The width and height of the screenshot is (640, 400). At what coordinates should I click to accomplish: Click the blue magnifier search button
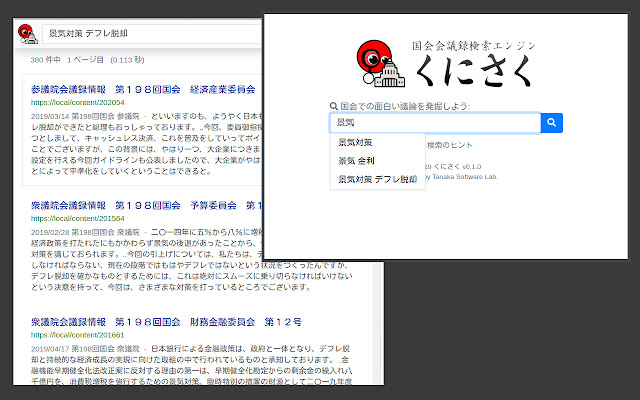pyautogui.click(x=551, y=123)
